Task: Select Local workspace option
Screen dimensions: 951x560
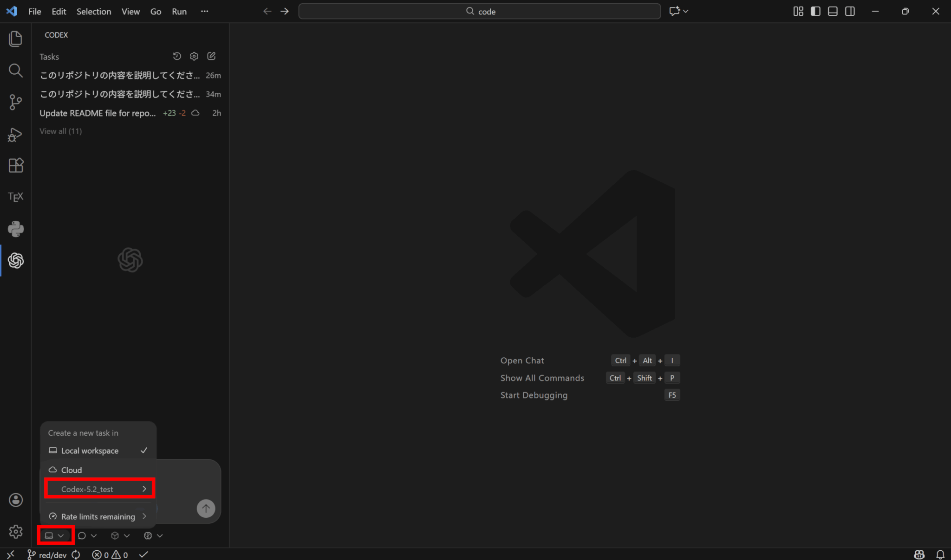Action: pyautogui.click(x=90, y=451)
